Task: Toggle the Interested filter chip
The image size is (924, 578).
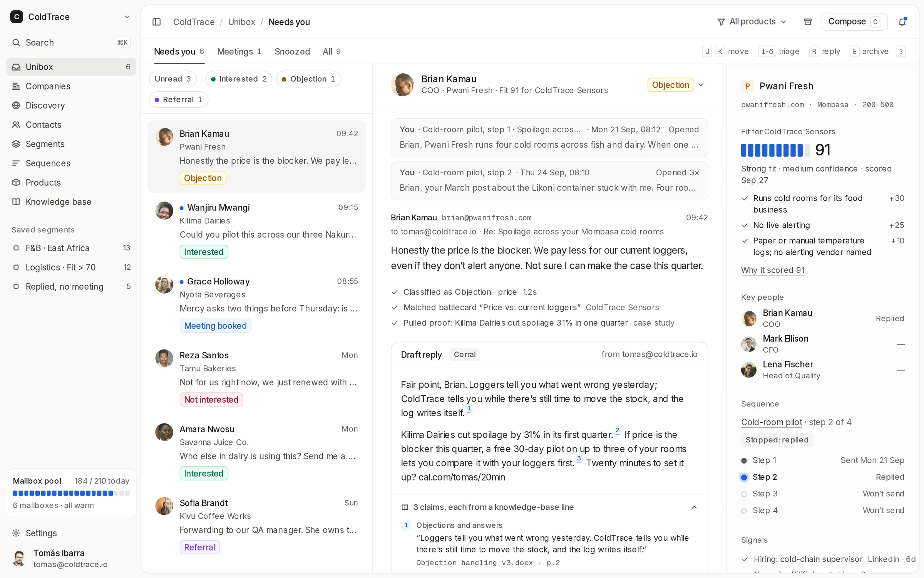Action: [x=239, y=79]
